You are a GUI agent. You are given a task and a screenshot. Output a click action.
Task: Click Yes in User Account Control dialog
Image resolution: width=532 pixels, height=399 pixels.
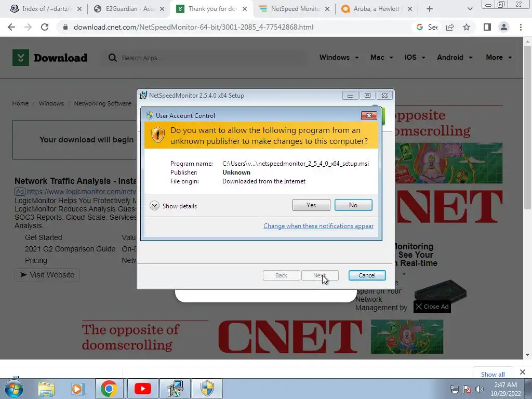click(311, 205)
